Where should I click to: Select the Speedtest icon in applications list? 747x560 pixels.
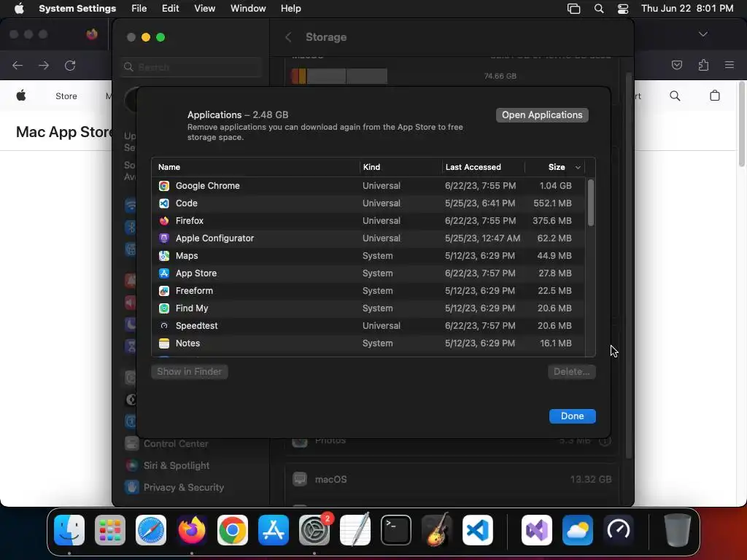pos(164,326)
